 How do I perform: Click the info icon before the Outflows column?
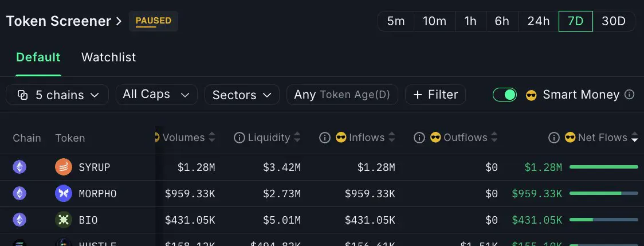pyautogui.click(x=419, y=138)
